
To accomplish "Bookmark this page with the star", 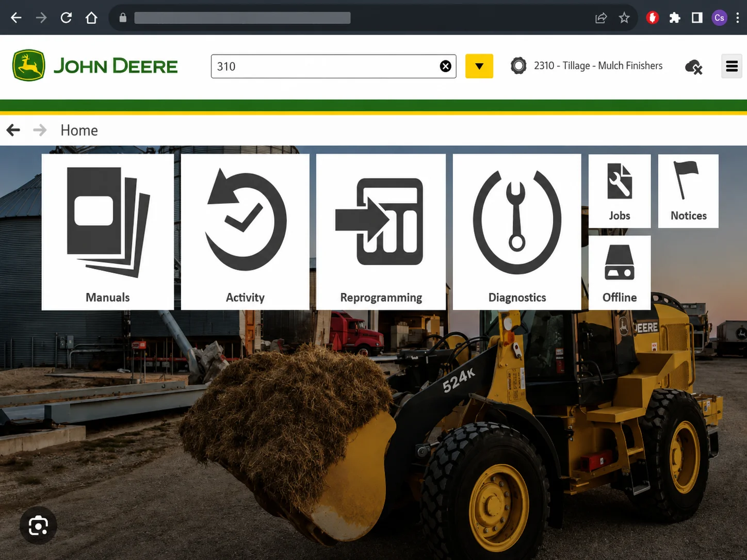I will point(624,18).
